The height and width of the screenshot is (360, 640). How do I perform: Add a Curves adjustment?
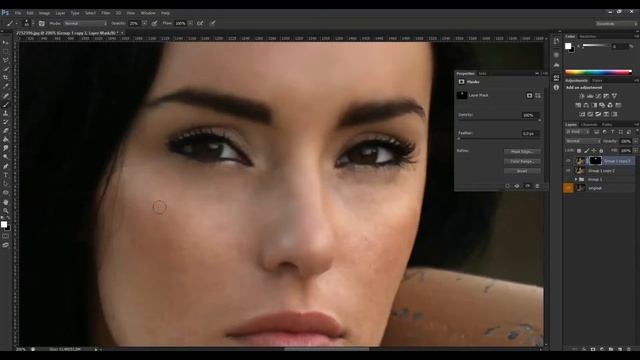[x=598, y=96]
